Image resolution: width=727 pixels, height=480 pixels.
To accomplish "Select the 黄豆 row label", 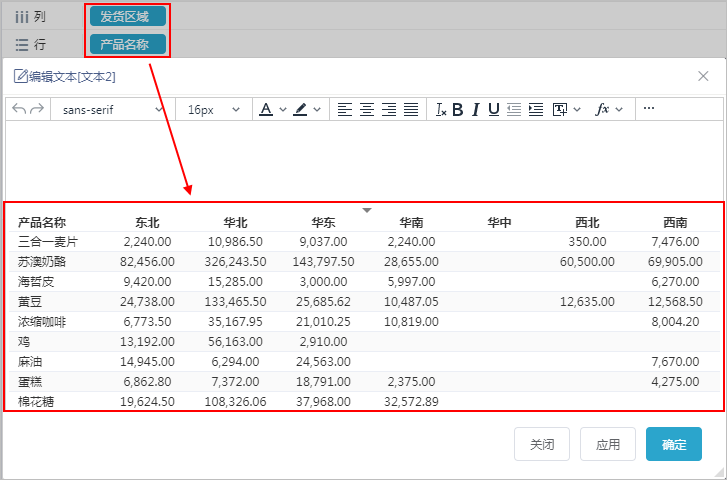I will point(30,302).
